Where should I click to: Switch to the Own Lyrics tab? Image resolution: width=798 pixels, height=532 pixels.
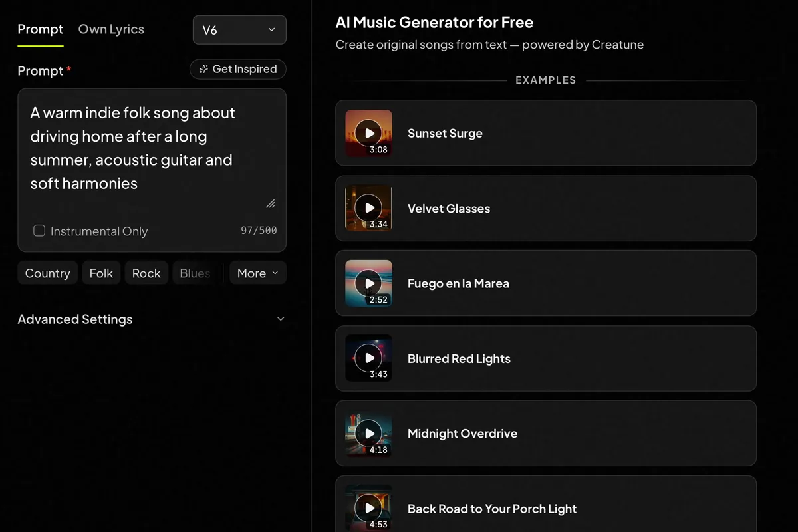pos(111,29)
